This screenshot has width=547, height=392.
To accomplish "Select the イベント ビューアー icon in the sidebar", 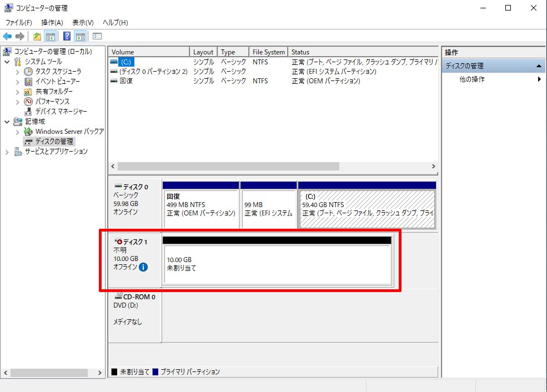I will (x=28, y=81).
